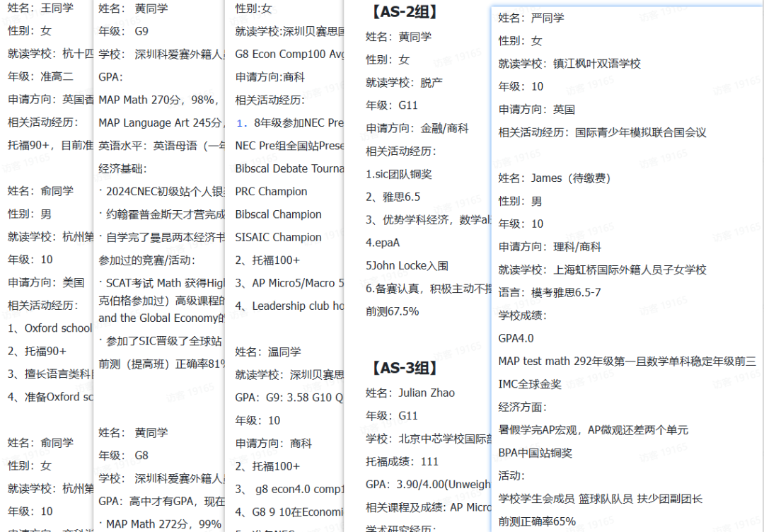Select the line starting 'NEC Pre组全国站'
This screenshot has height=532, width=764.
click(x=290, y=146)
